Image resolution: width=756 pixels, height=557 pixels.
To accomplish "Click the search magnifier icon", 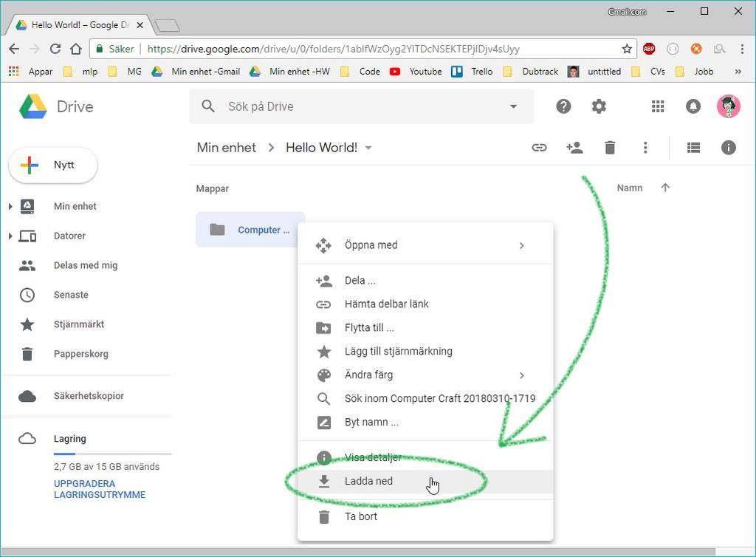I will (208, 106).
